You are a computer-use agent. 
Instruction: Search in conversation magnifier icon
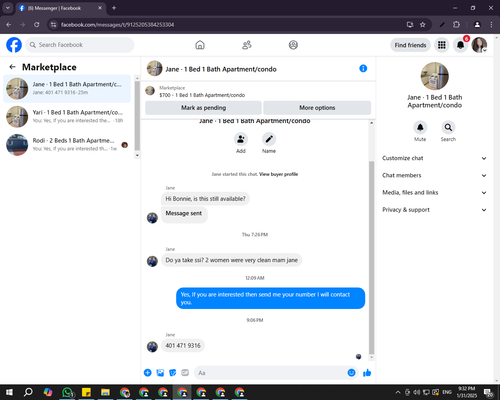point(448,127)
